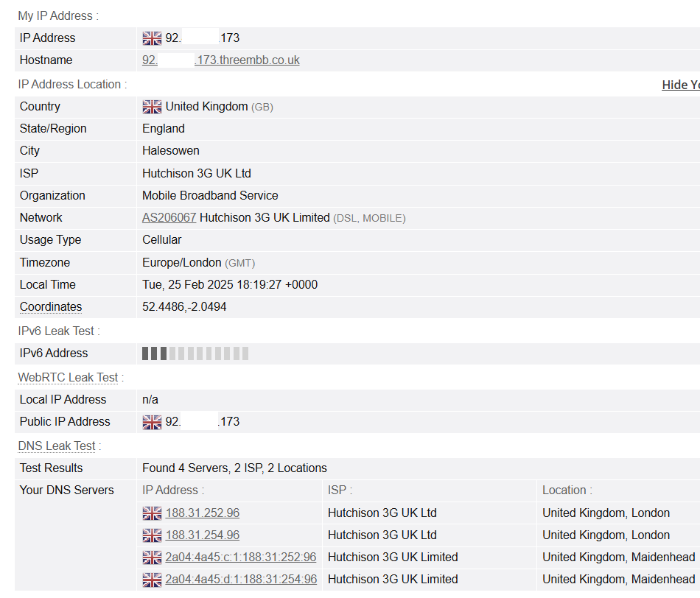The height and width of the screenshot is (598, 700).
Task: Click the IPv6 Address loading progress bar
Action: pos(195,353)
